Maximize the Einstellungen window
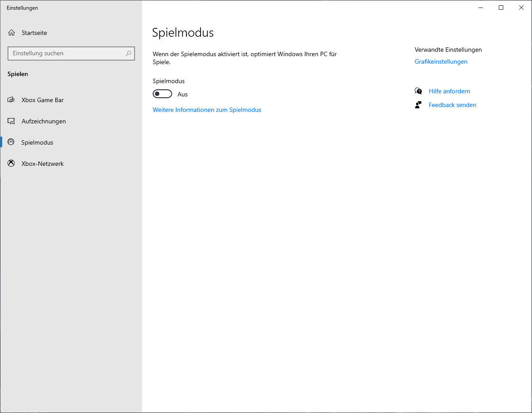532x413 pixels. (x=501, y=8)
